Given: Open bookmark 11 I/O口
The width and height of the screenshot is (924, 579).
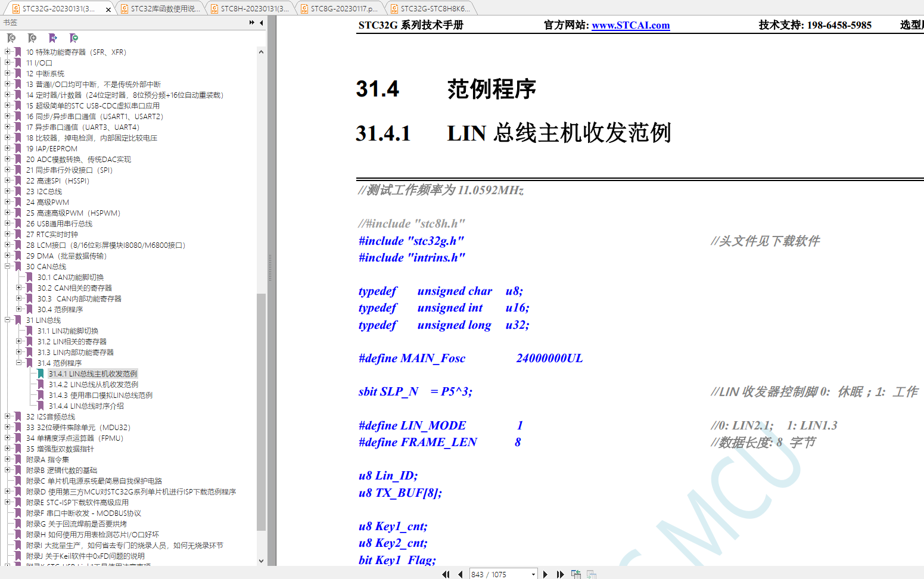Looking at the screenshot, I should click(x=39, y=63).
